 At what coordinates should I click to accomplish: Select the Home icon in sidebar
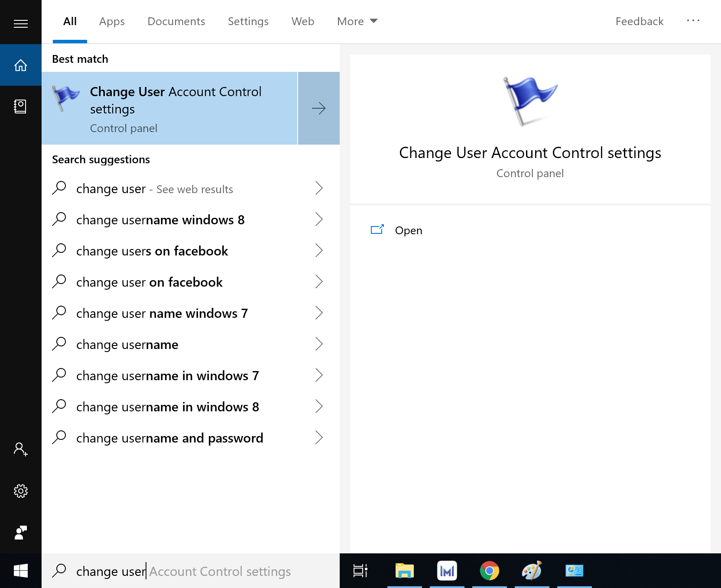click(20, 65)
